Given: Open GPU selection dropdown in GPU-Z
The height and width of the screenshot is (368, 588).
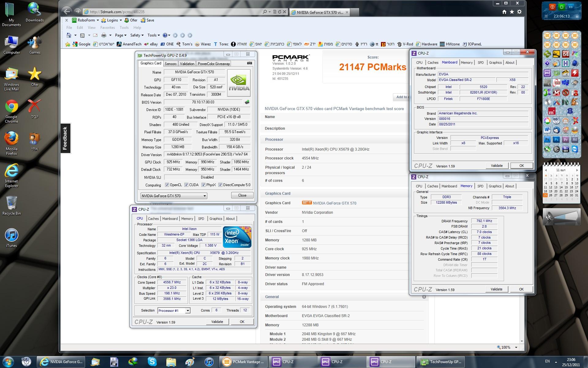Looking at the screenshot, I should coord(174,196).
